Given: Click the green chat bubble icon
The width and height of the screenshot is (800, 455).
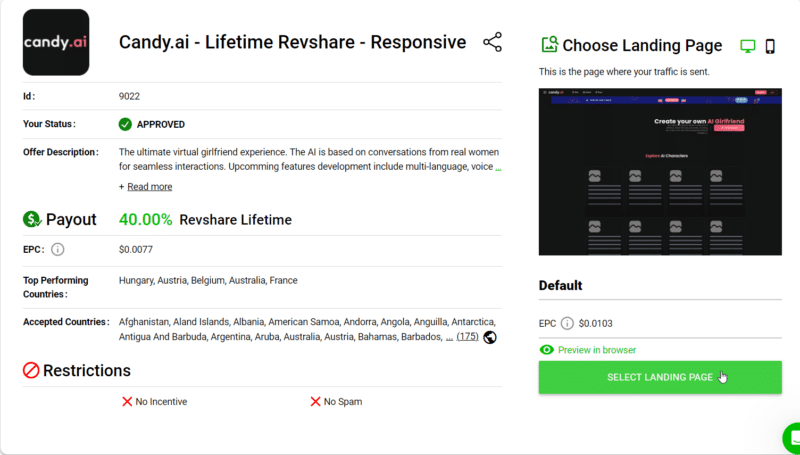Looking at the screenshot, I should [793, 439].
